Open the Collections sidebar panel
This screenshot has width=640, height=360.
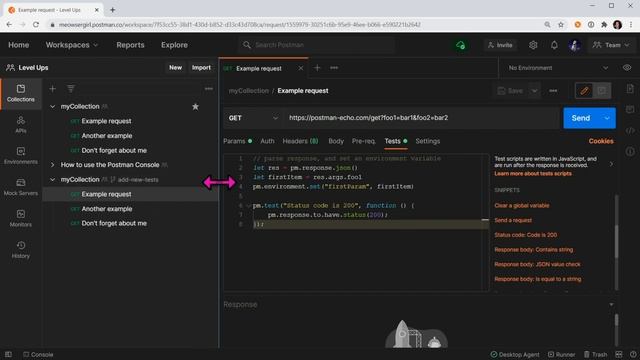[x=21, y=93]
